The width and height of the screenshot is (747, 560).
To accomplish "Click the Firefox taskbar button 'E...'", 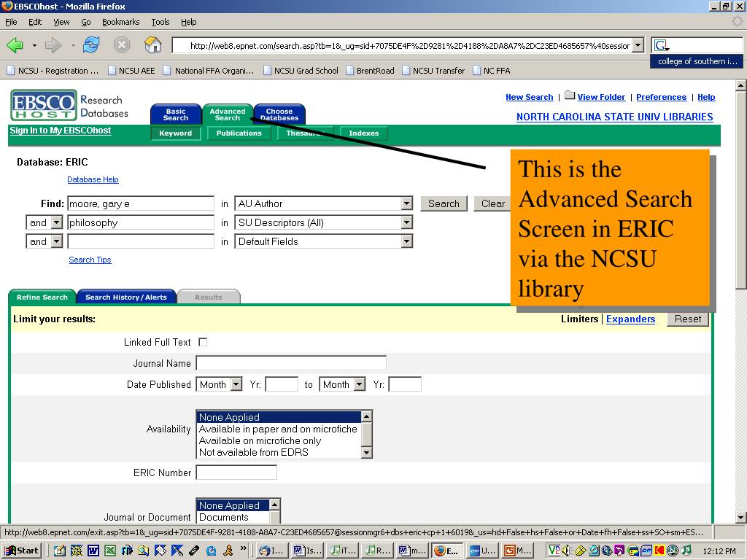I will click(x=446, y=551).
